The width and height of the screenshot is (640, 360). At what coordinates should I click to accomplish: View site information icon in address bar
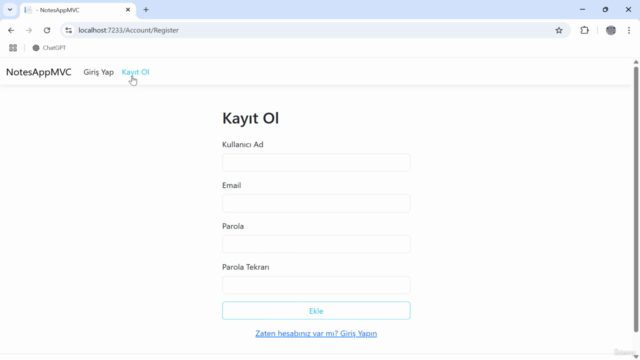click(69, 30)
